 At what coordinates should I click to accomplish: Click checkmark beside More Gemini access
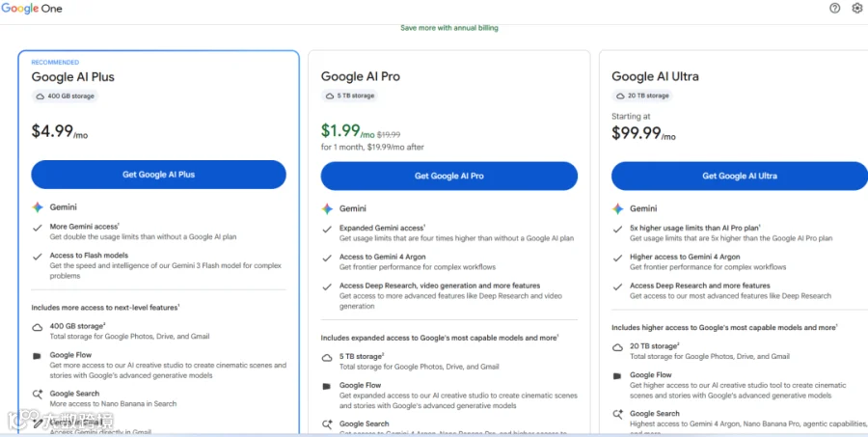click(37, 227)
